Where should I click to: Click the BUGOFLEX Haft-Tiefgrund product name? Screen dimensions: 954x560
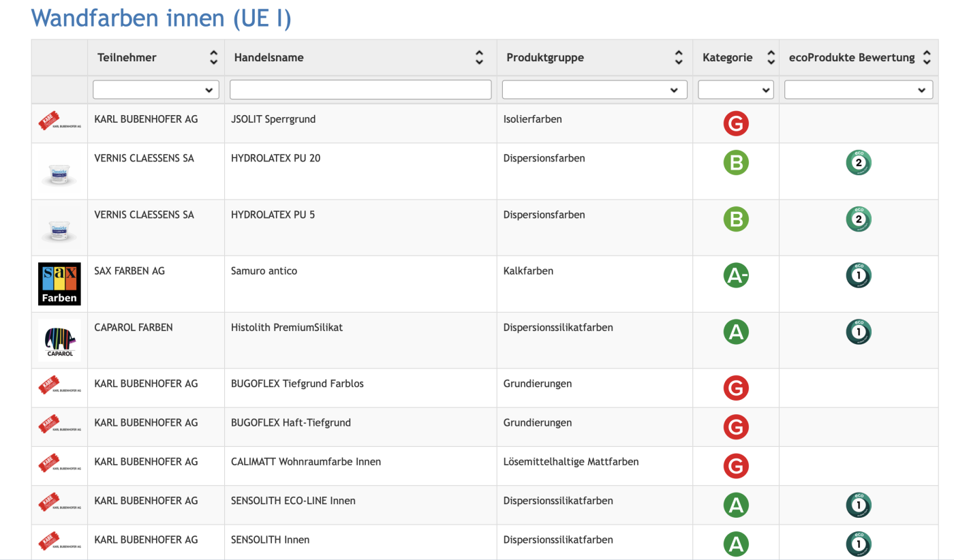(291, 422)
